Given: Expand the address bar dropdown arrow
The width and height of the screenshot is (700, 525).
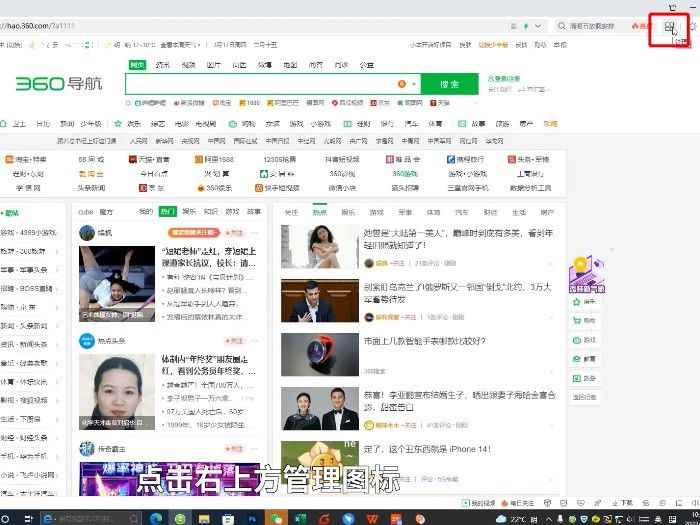Looking at the screenshot, I should coord(540,26).
